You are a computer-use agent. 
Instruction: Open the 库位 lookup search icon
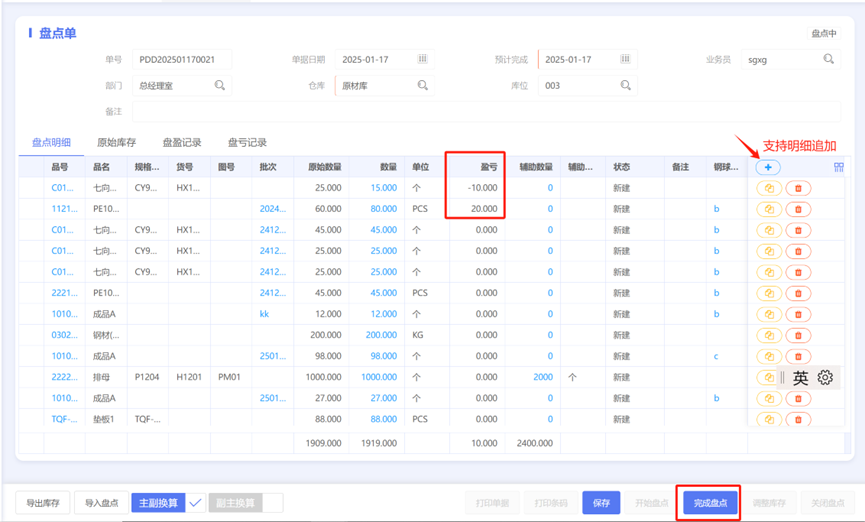[626, 86]
